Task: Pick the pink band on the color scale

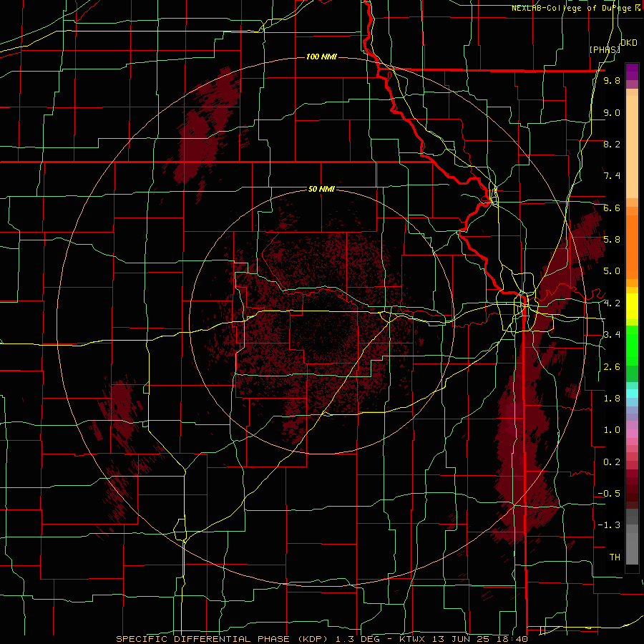Action: coord(632,434)
